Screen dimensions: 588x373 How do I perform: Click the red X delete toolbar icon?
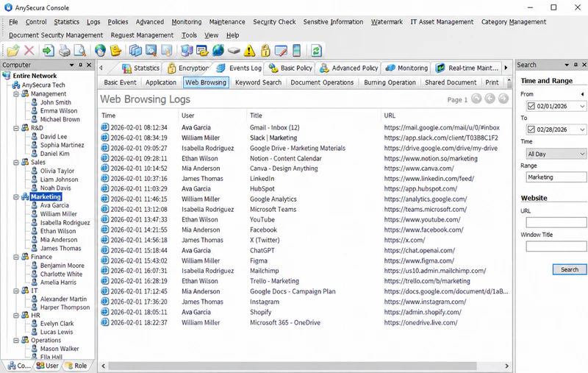[29, 50]
